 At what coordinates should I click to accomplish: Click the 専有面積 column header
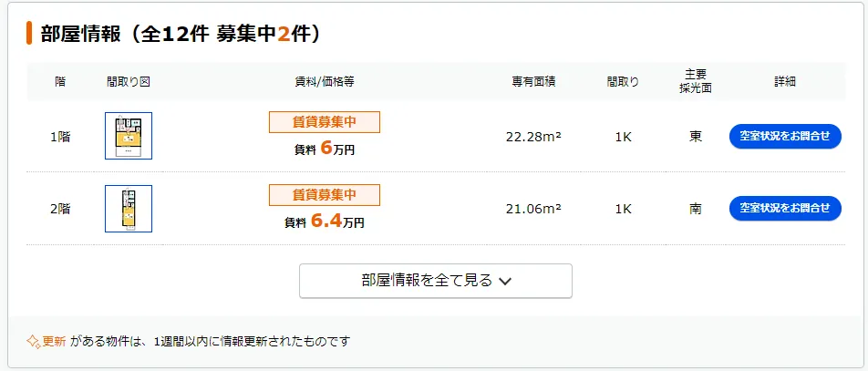533,81
